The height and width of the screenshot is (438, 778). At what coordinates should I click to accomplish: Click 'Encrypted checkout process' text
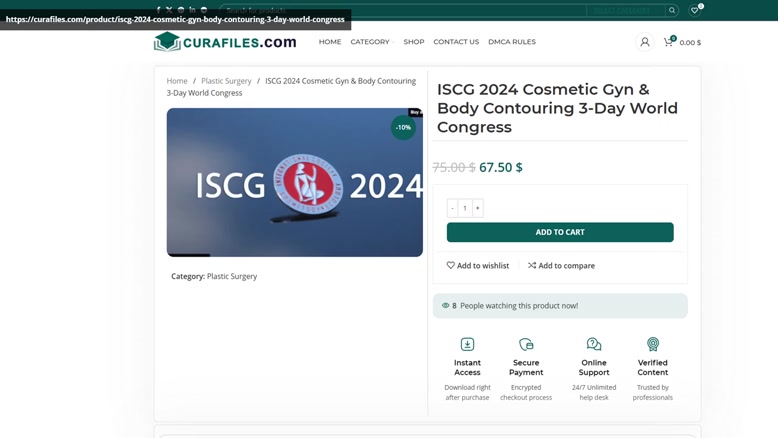[x=526, y=392]
